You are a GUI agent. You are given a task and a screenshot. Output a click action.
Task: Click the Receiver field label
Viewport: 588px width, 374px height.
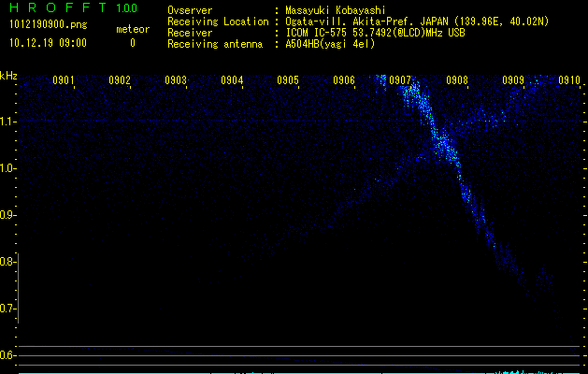pyautogui.click(x=190, y=33)
